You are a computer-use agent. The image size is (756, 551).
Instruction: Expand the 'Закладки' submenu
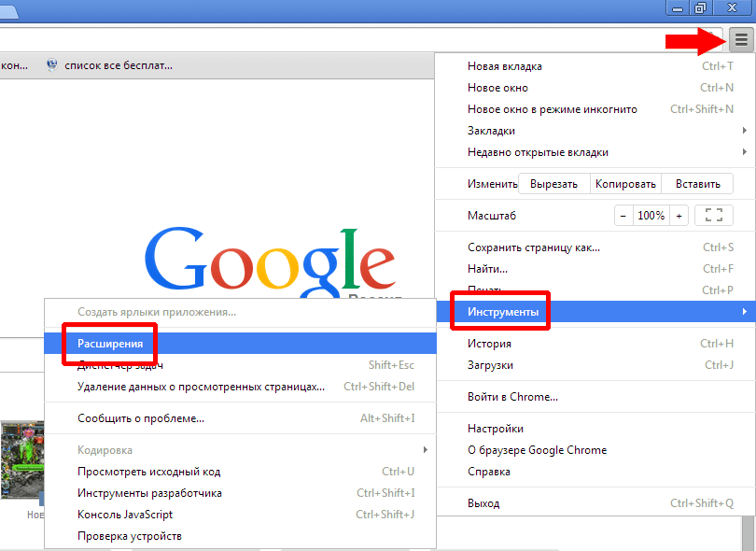(595, 131)
